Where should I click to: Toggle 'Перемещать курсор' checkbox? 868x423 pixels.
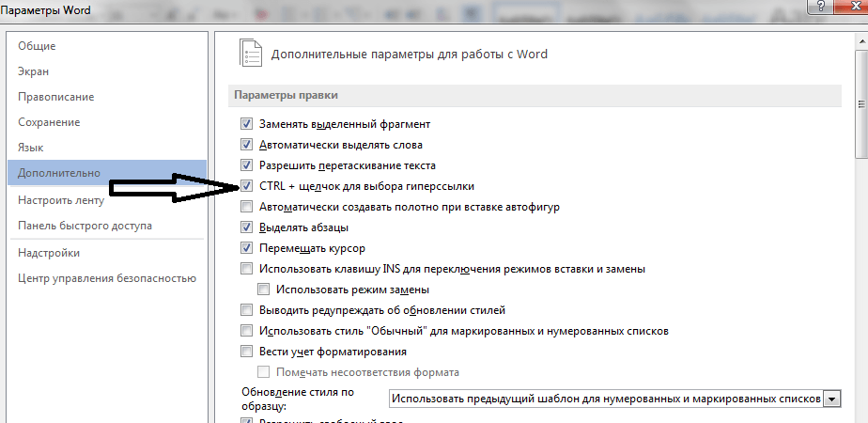pyautogui.click(x=247, y=248)
